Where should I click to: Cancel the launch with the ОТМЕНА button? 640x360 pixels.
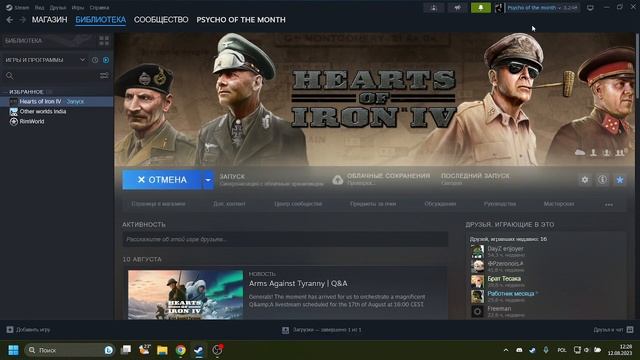tap(162, 180)
